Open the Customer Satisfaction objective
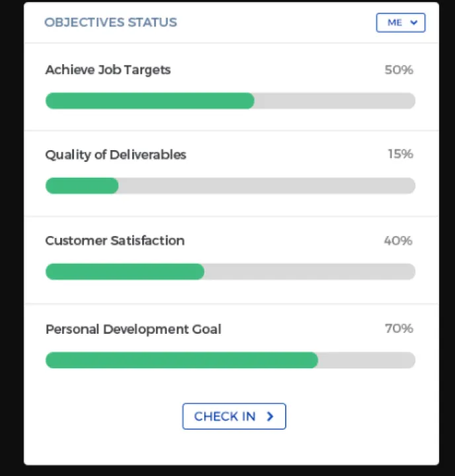Image resolution: width=455 pixels, height=476 pixels. [115, 241]
